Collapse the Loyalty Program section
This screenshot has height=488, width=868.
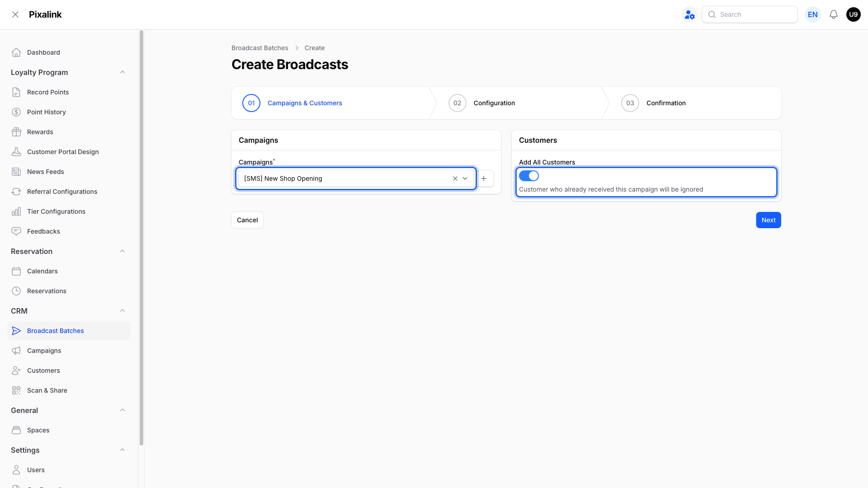click(x=123, y=72)
